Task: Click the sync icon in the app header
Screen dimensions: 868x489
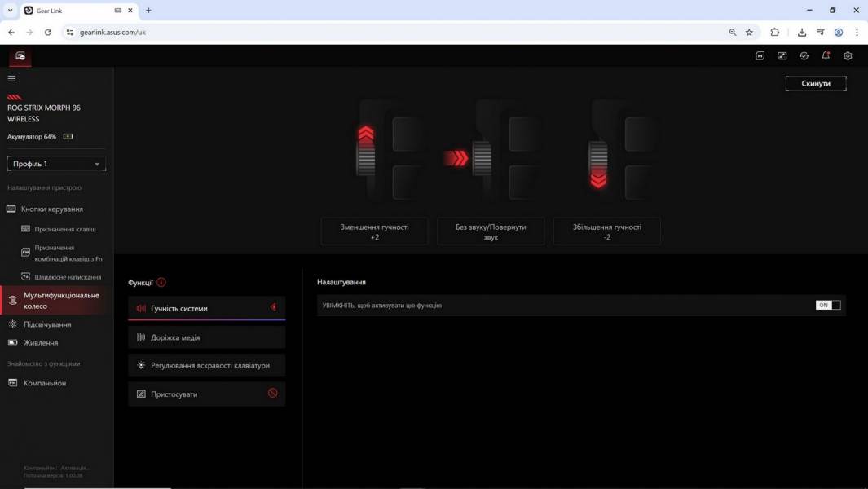Action: (804, 56)
